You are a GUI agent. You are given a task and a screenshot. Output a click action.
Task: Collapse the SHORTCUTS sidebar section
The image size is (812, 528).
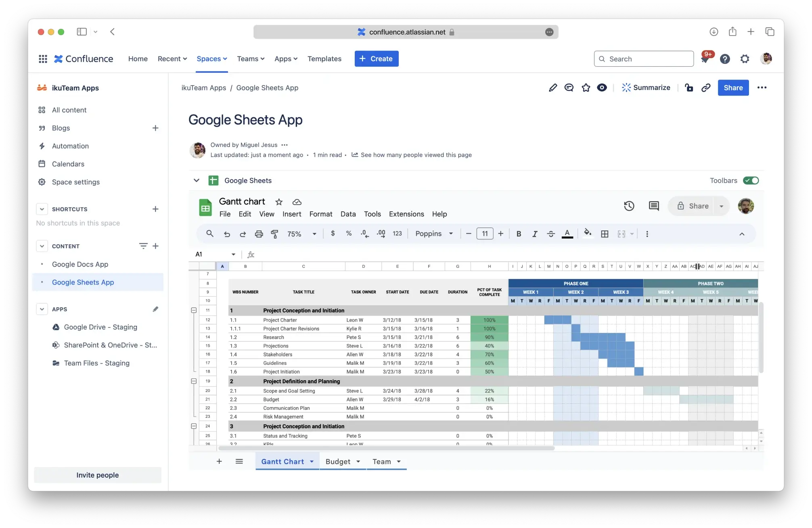coord(42,209)
